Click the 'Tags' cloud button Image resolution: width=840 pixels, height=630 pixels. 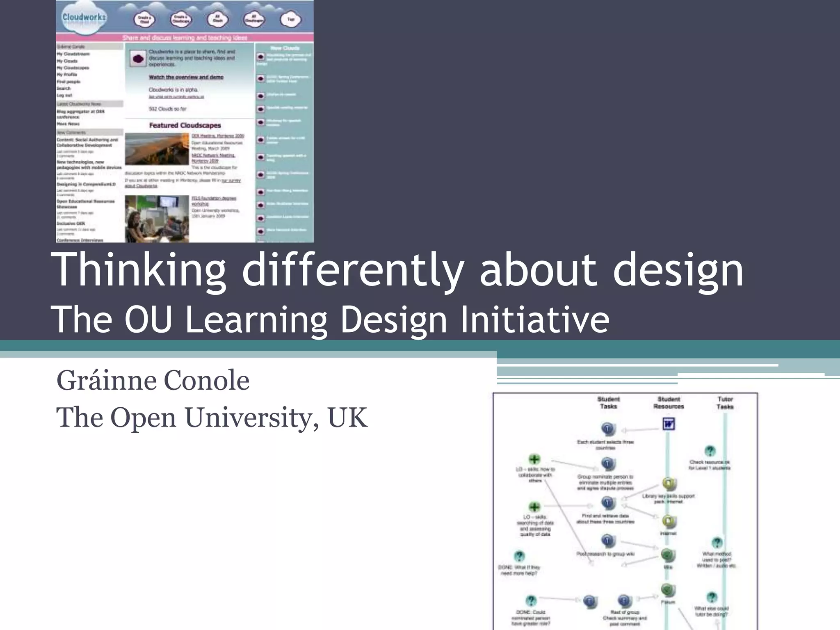click(x=290, y=19)
